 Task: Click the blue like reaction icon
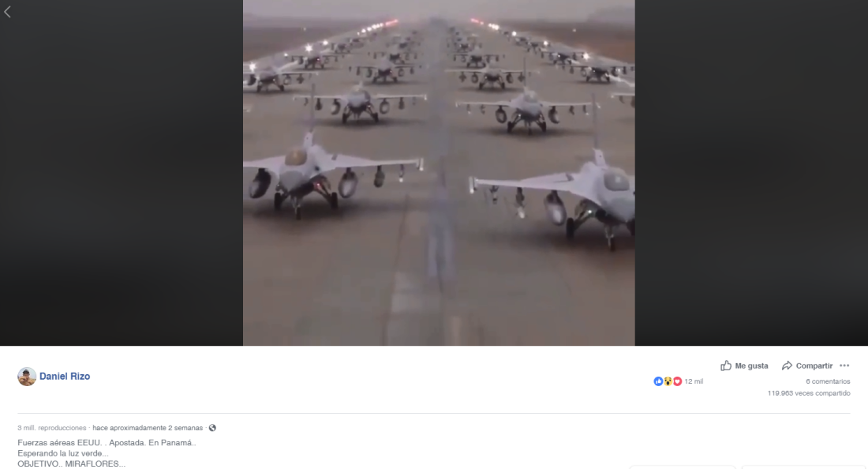tap(658, 381)
